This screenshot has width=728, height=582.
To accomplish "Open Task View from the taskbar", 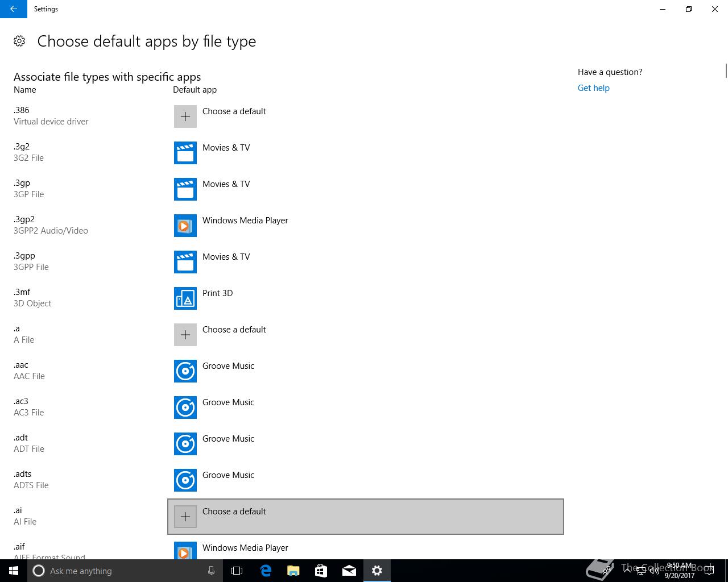I will click(x=237, y=571).
